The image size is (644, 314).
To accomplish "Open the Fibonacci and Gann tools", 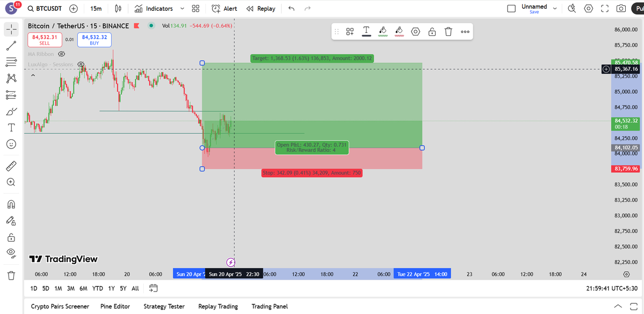I will (11, 62).
